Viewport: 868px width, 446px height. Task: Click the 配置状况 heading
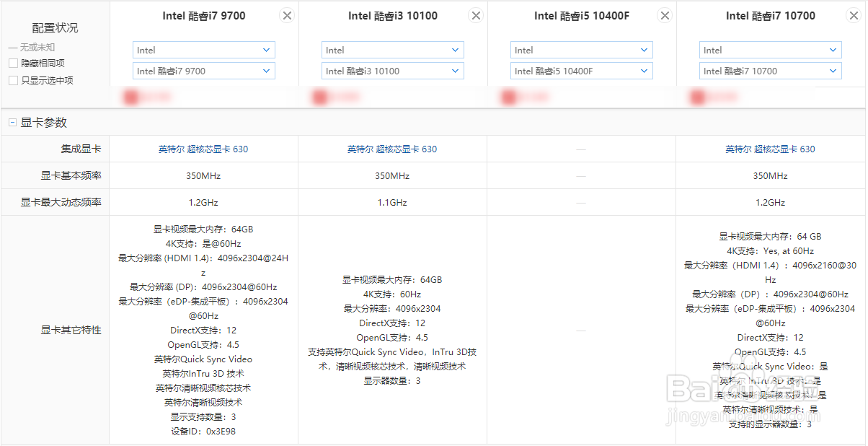pos(55,28)
